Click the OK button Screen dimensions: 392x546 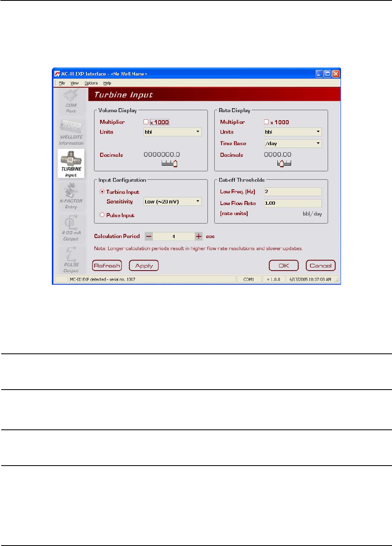(284, 266)
